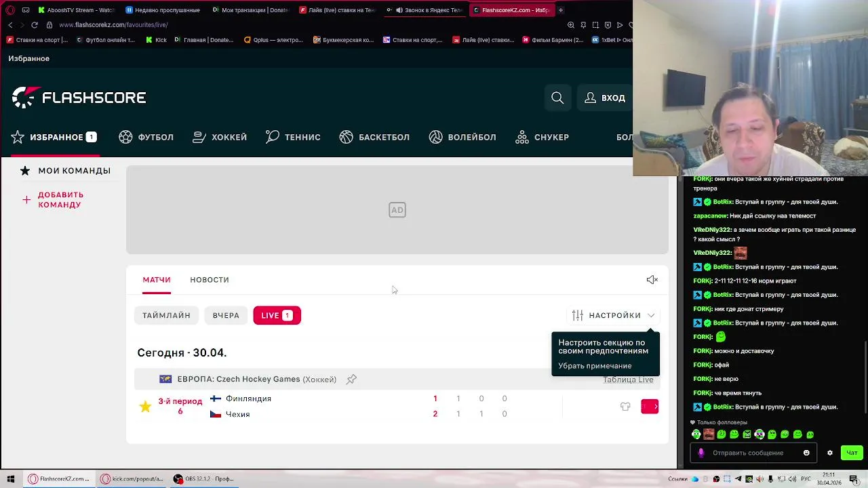The height and width of the screenshot is (488, 868).
Task: Switch to the БАСКЕТБОЛ sport section
Action: pyautogui.click(x=374, y=137)
